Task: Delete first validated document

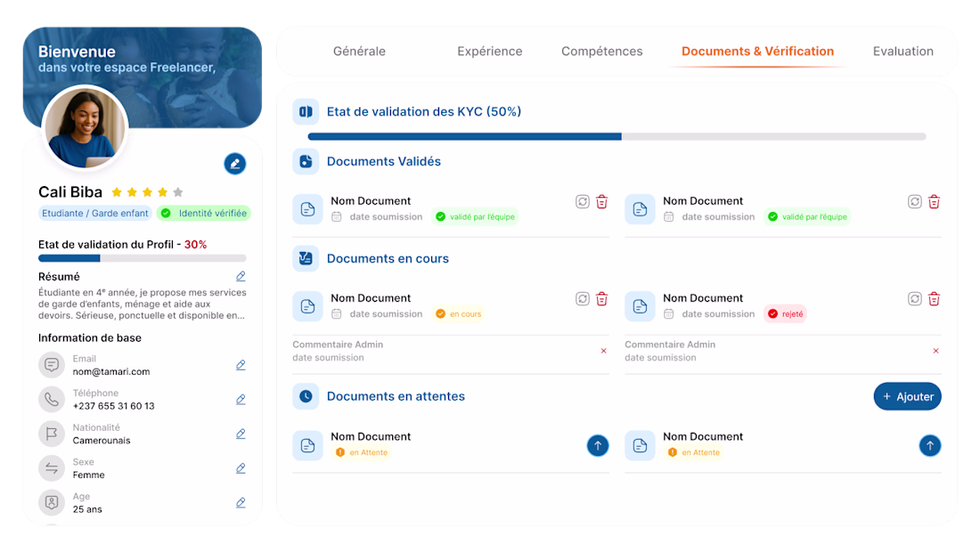Action: click(602, 201)
